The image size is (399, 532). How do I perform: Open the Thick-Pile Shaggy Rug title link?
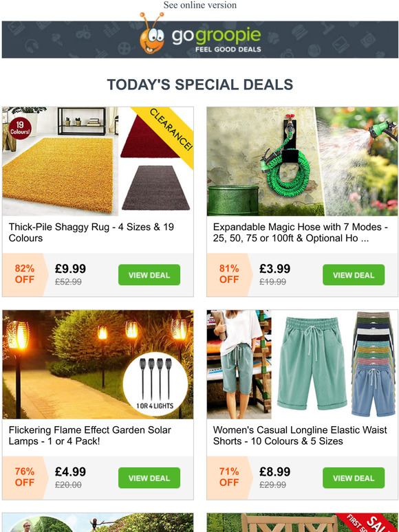point(91,232)
